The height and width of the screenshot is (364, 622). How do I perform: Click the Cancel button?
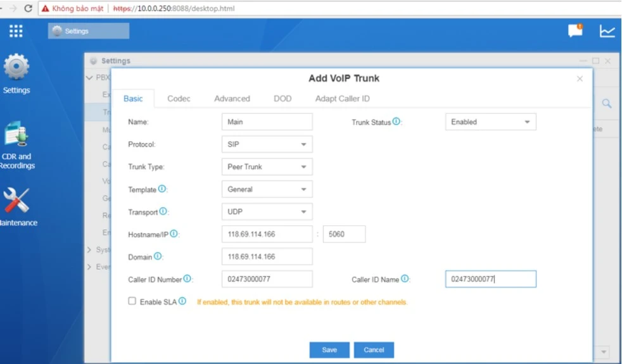tap(374, 350)
